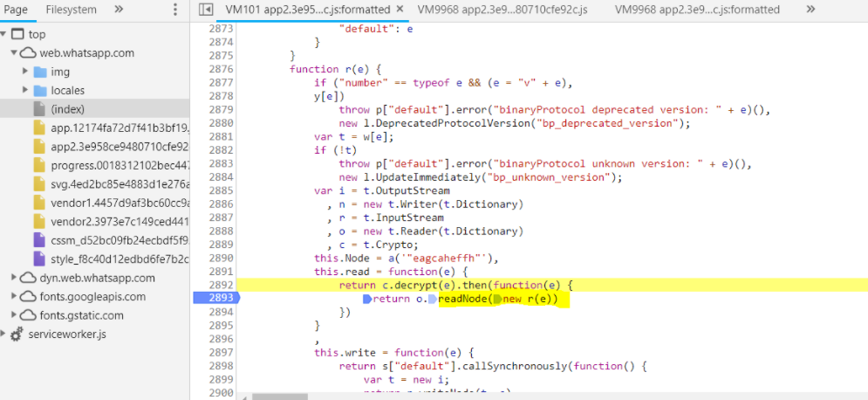The width and height of the screenshot is (868, 400).
Task: Toggle the hide navigator sidebar icon
Action: tap(206, 10)
